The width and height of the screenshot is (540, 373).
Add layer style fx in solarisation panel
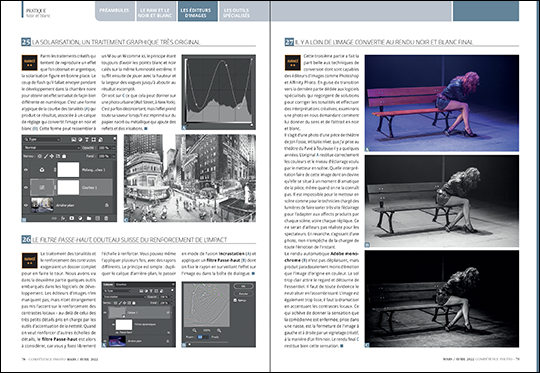63,218
